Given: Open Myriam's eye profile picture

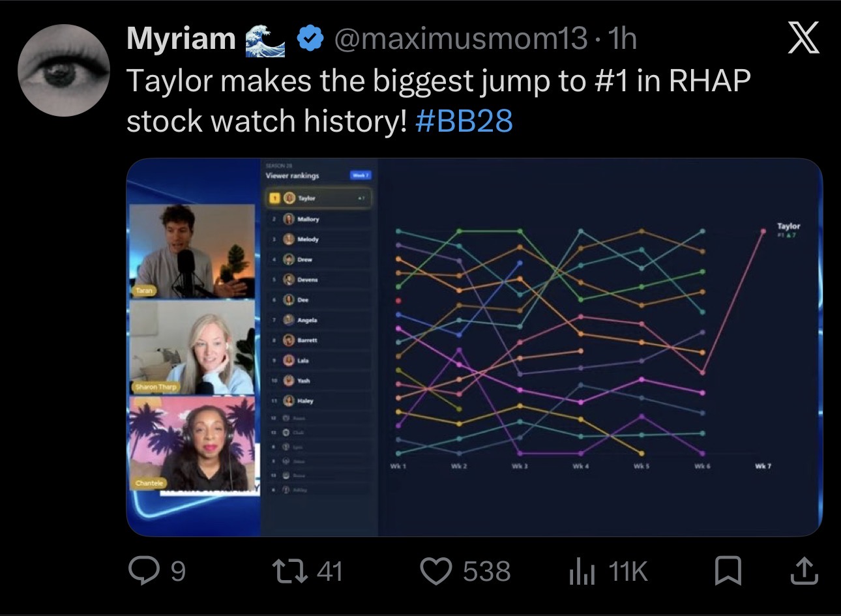Looking at the screenshot, I should pyautogui.click(x=63, y=70).
